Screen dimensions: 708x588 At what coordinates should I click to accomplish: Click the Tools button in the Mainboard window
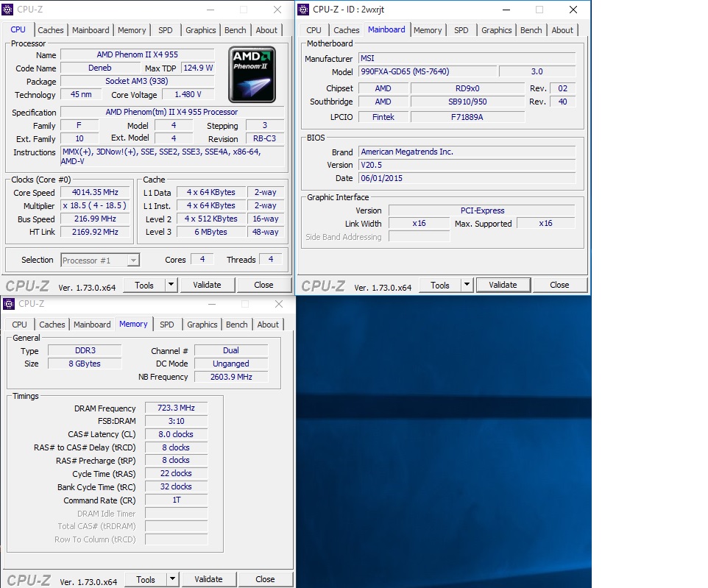click(440, 286)
